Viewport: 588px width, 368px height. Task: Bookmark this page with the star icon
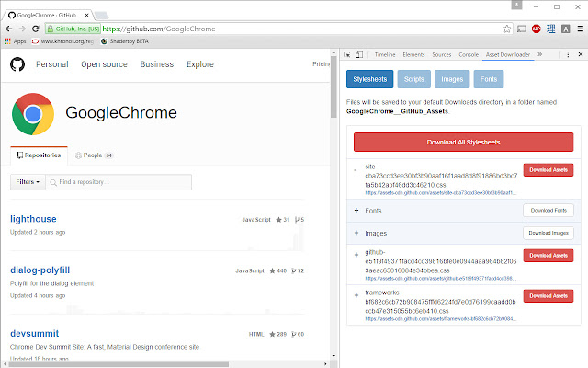pyautogui.click(x=506, y=29)
